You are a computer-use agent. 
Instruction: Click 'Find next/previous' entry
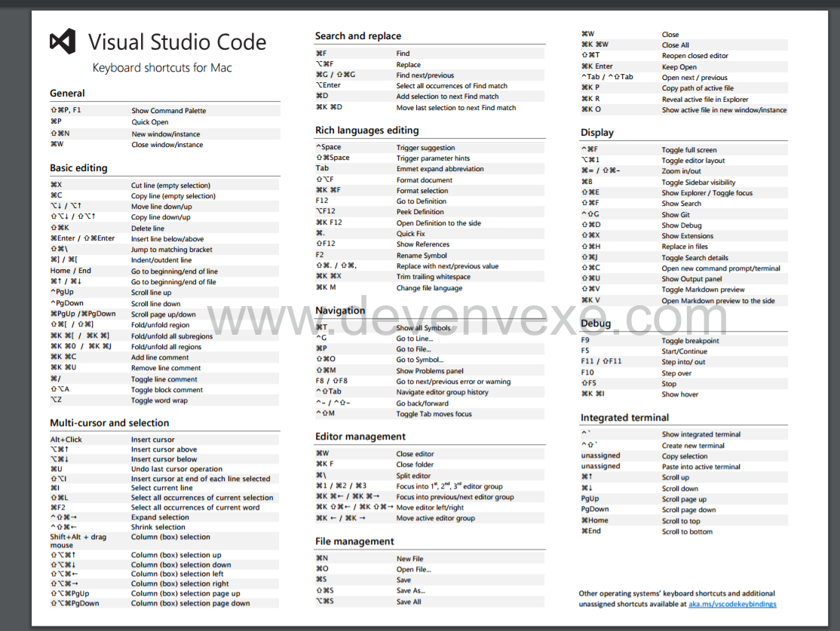[x=425, y=75]
